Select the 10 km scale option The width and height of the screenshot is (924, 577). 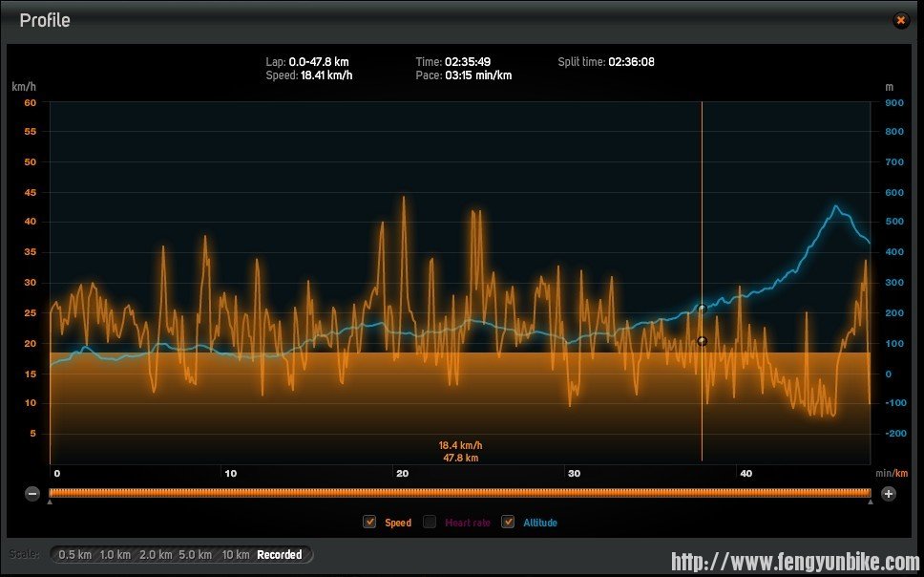[x=235, y=555]
